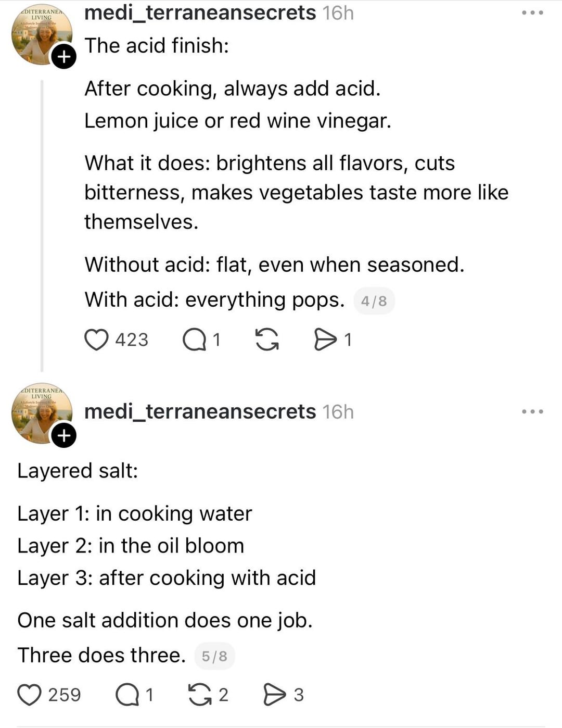Screen dimensions: 562x728
Task: Like the acid finish post
Action: pyautogui.click(x=96, y=340)
